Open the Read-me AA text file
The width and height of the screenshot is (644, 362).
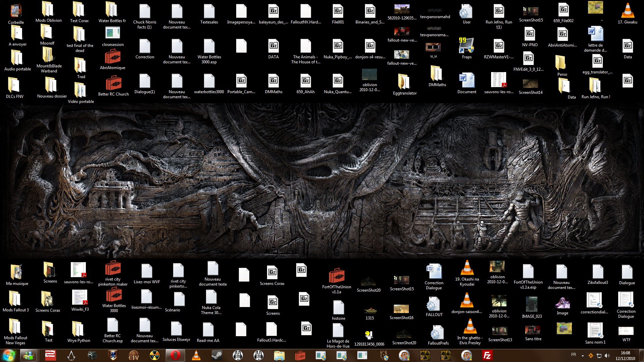point(208,333)
